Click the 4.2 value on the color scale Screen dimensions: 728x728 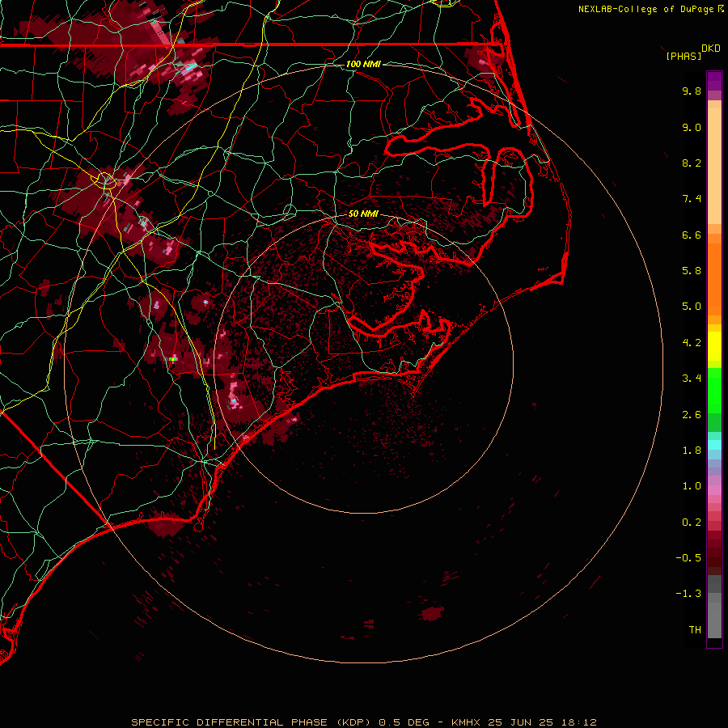(x=692, y=343)
